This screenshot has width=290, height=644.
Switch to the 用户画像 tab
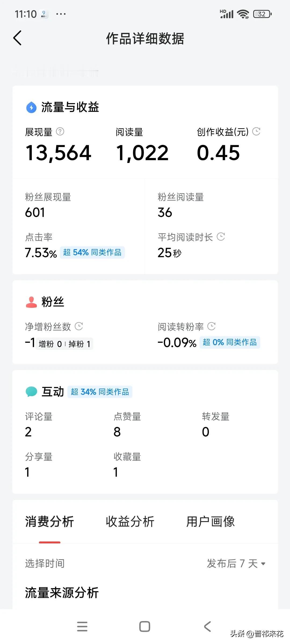(x=211, y=522)
